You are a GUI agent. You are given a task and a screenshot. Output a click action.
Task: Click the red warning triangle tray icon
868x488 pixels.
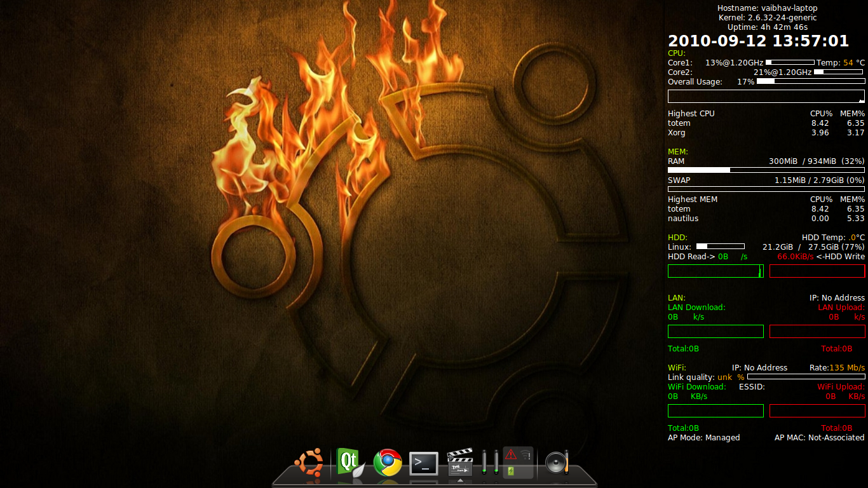511,454
